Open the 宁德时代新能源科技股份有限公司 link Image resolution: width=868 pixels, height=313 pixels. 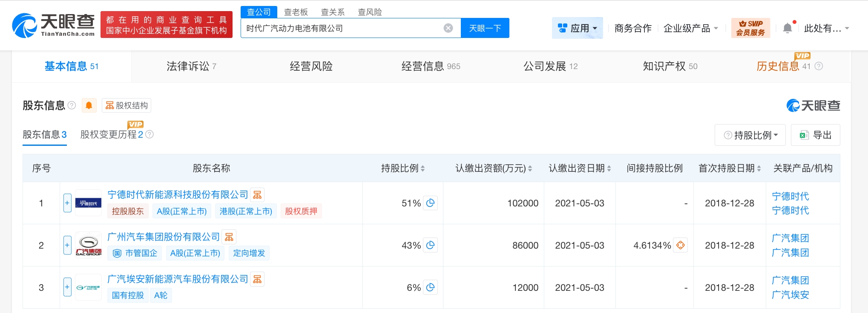(178, 195)
